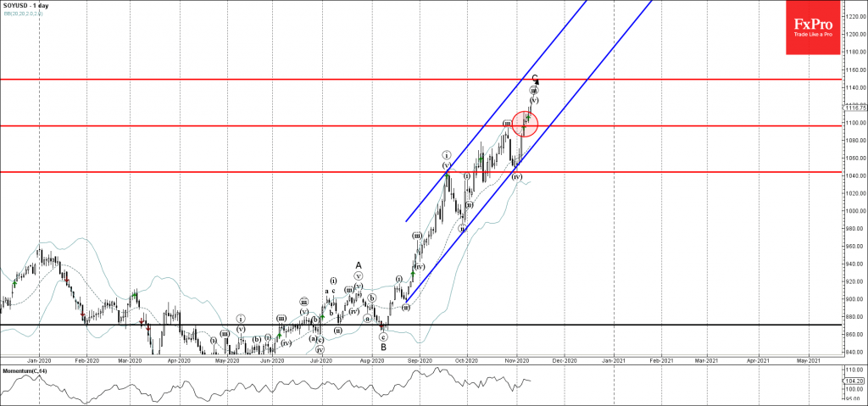Click the wave C arrow label
This screenshot has width=868, height=406.
coord(535,80)
